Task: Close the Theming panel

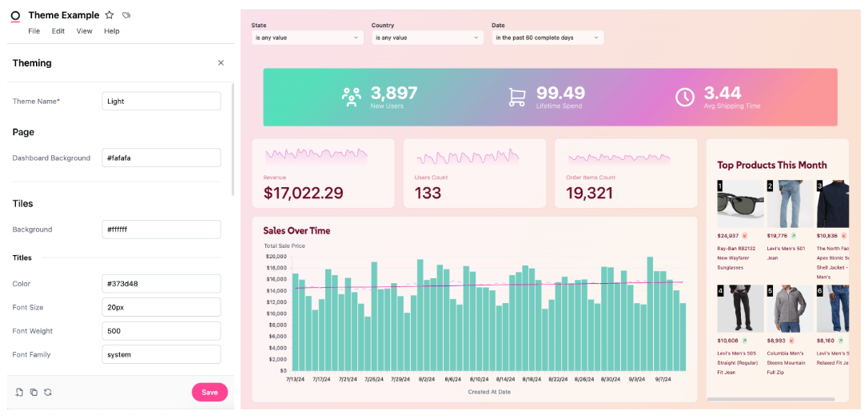Action: point(221,63)
